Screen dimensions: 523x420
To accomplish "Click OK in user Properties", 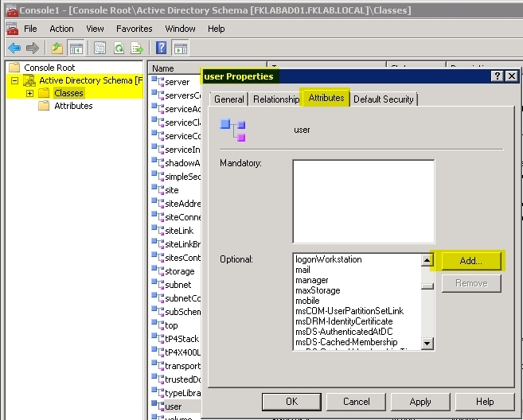I will tap(291, 402).
